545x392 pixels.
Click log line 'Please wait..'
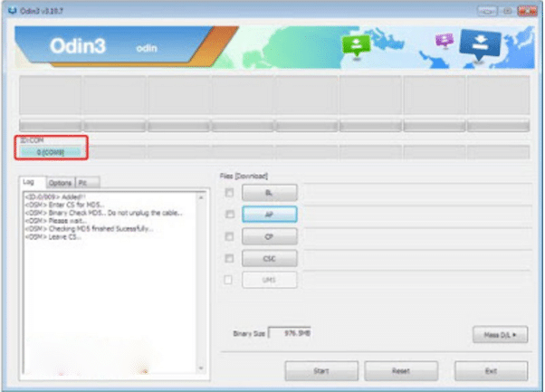(56, 221)
